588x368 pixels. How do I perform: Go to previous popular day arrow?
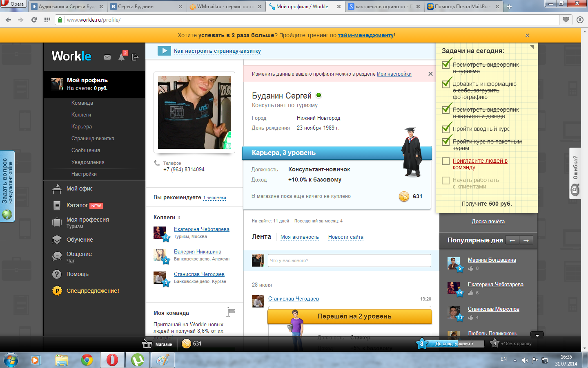tap(512, 240)
